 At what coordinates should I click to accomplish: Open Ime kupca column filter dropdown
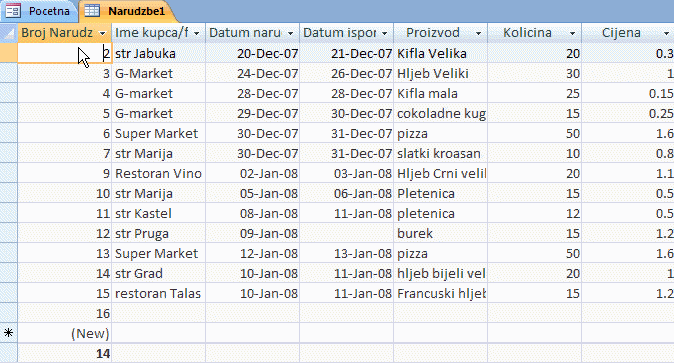coord(196,33)
